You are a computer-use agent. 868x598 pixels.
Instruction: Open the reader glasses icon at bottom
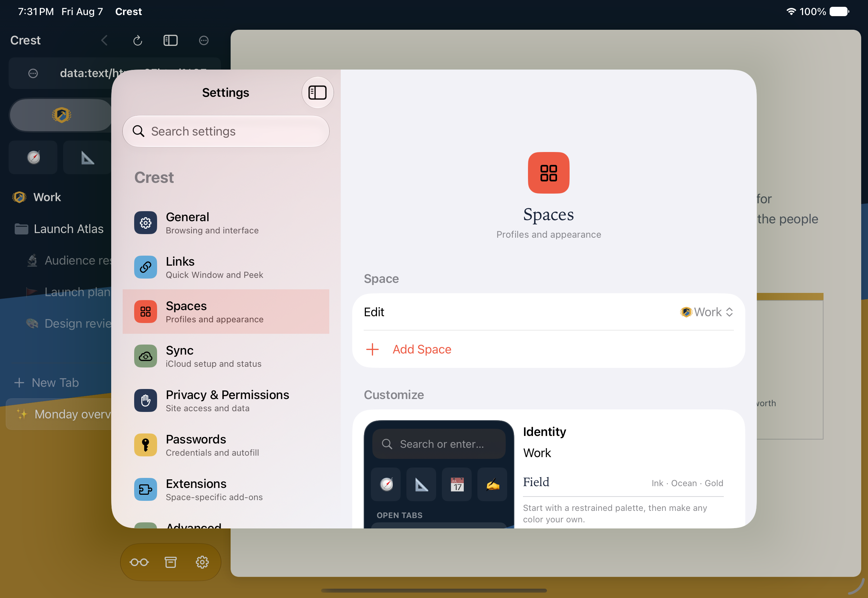pos(139,563)
